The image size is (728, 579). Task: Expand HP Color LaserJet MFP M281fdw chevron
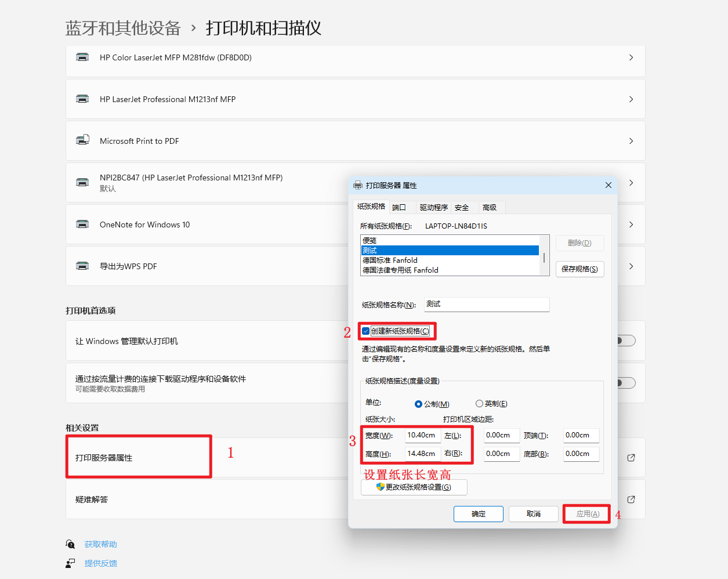click(x=631, y=57)
